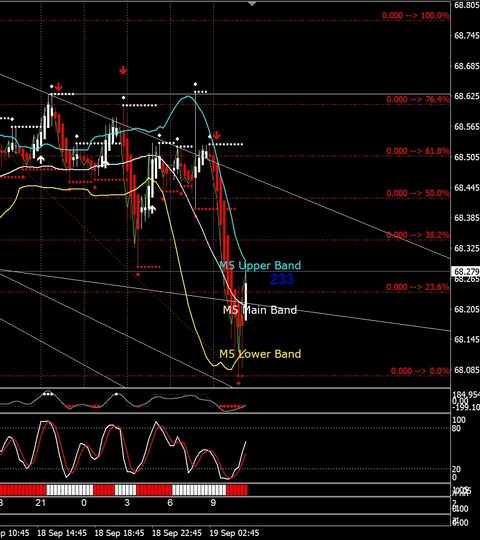Click price axis value 68.505
Screen dimensions: 480x540
point(467,157)
